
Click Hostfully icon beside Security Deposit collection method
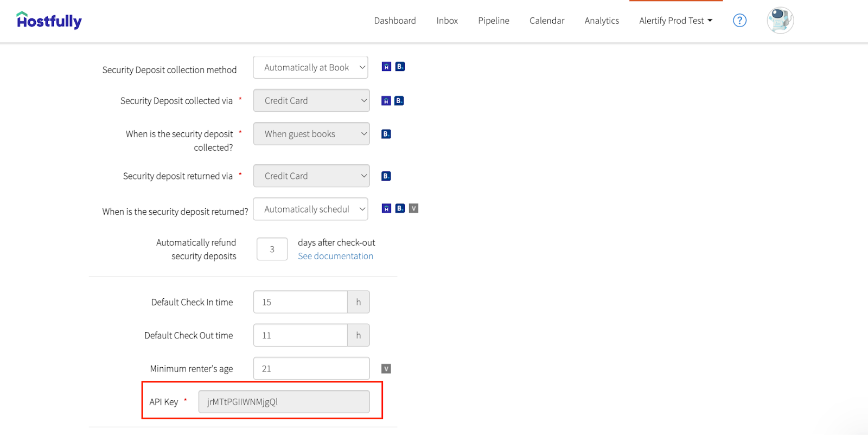[x=386, y=67]
